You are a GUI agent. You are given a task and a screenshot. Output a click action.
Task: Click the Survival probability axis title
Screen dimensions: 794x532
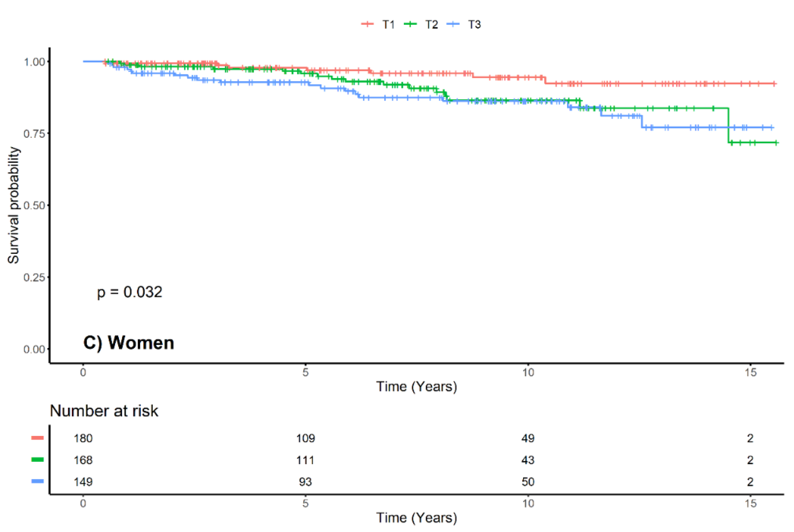[14, 205]
